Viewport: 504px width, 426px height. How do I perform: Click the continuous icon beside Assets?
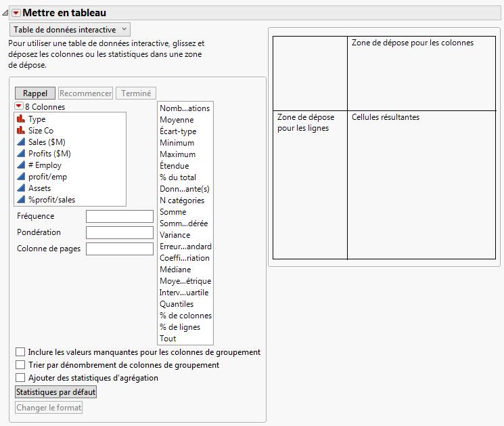(x=20, y=188)
